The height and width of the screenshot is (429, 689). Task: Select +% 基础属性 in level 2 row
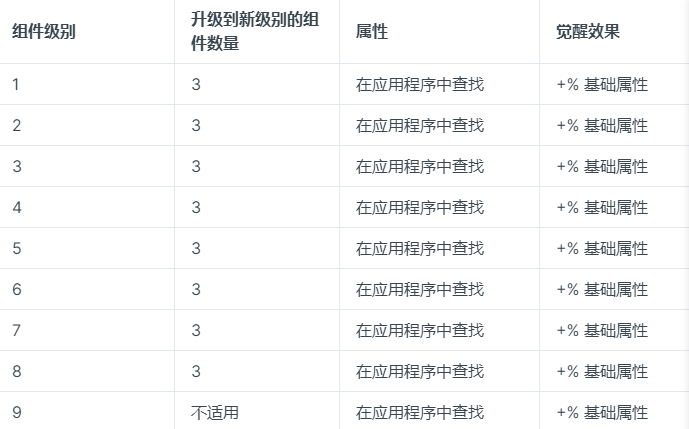(602, 126)
